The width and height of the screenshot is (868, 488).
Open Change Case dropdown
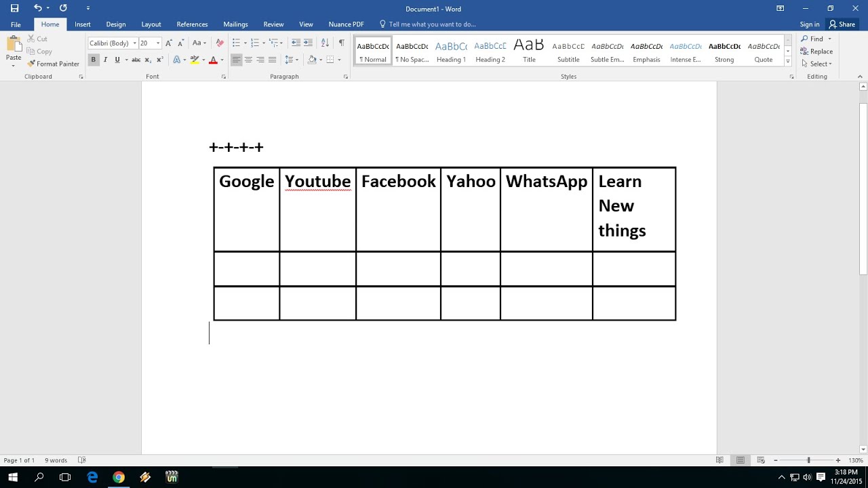pyautogui.click(x=199, y=43)
